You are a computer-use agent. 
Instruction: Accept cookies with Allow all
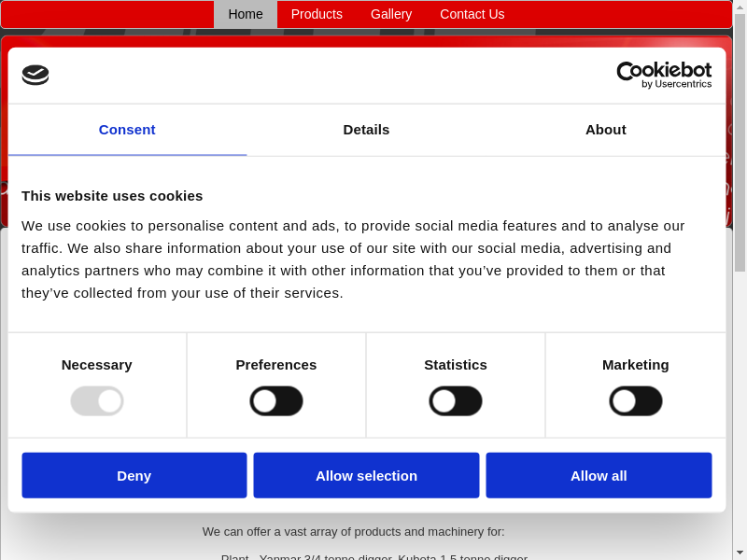click(599, 475)
